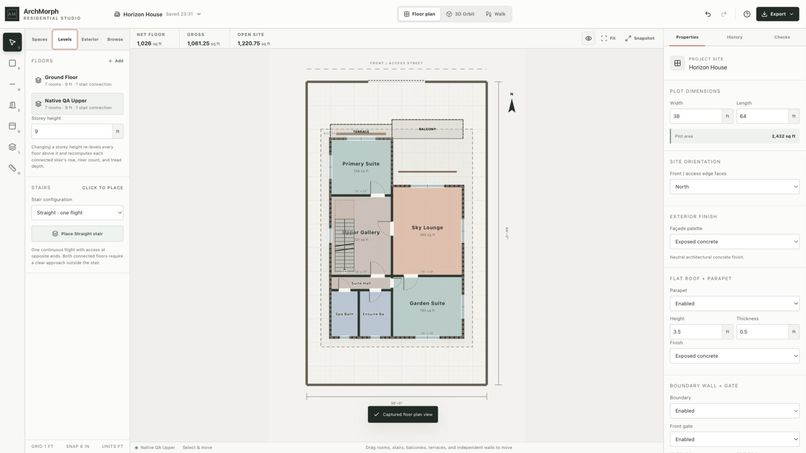This screenshot has height=453, width=806.
Task: Open the Spaces tab
Action: (x=40, y=40)
